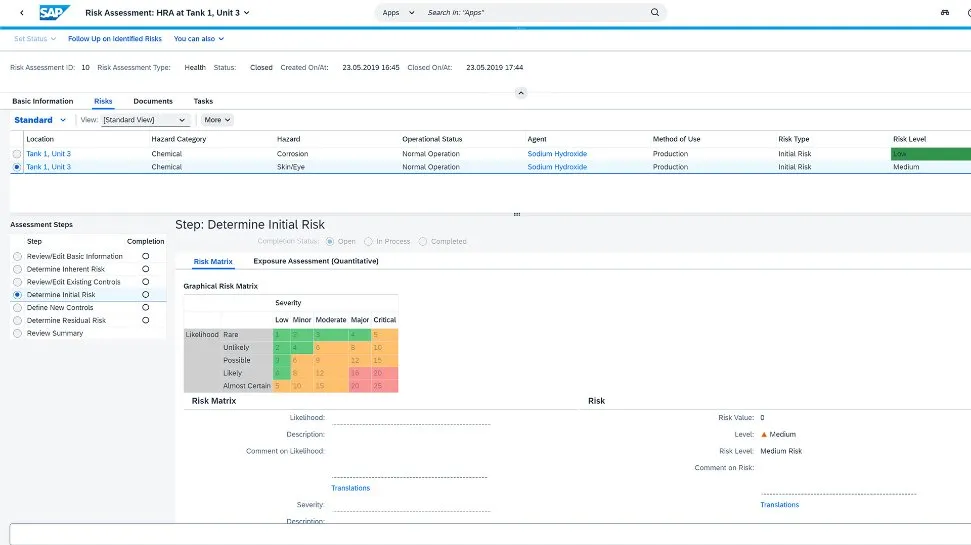Click the back navigation arrow
This screenshot has width=971, height=545.
(22, 13)
